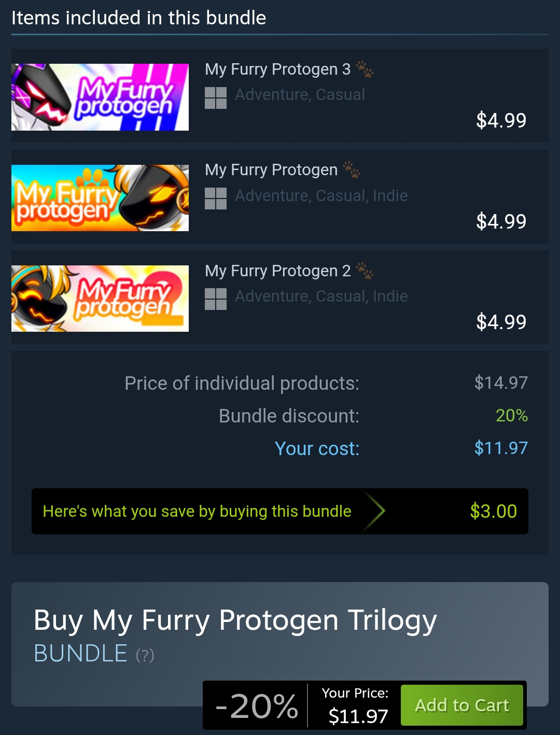Click Windows icon for My Furry Protogen 2
Image resolution: width=560 pixels, height=735 pixels.
pyautogui.click(x=216, y=299)
